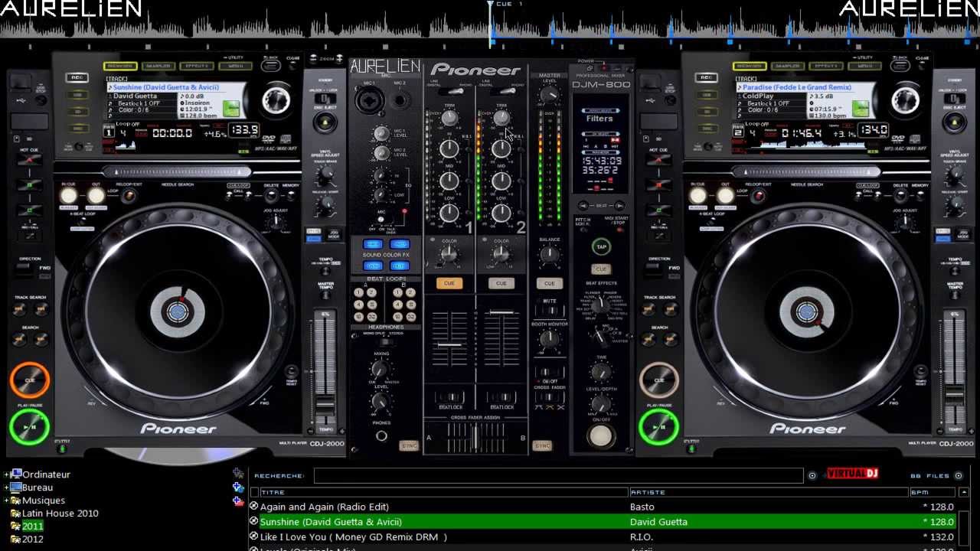This screenshot has width=980, height=551.
Task: Click the left deck red hot cue A button
Action: click(x=30, y=161)
